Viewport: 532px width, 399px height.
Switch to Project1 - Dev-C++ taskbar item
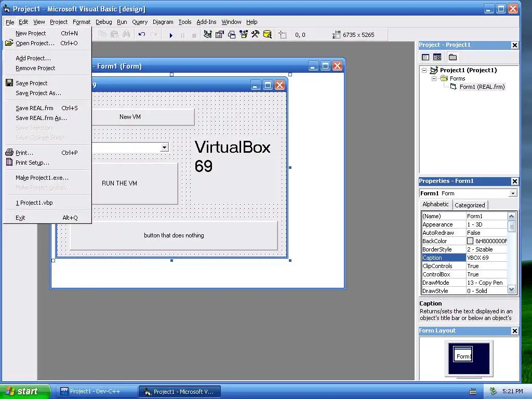96,391
